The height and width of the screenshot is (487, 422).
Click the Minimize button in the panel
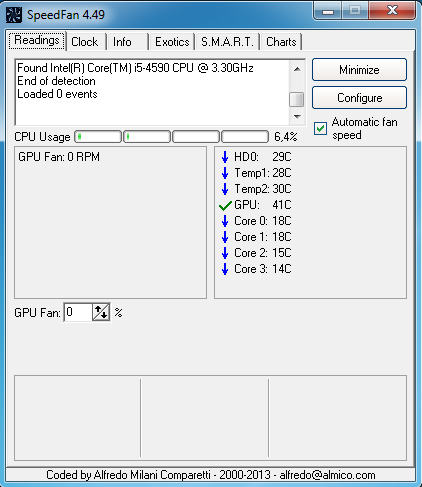click(359, 70)
